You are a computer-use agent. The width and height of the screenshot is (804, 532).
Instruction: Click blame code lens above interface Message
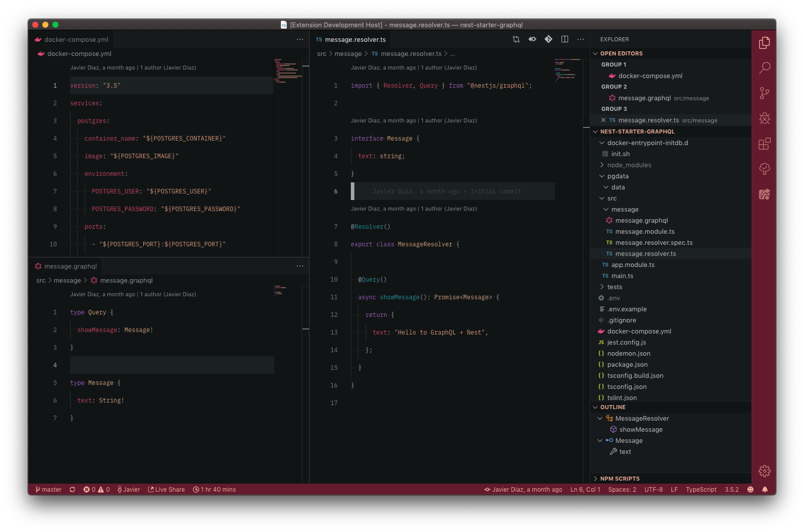(414, 120)
